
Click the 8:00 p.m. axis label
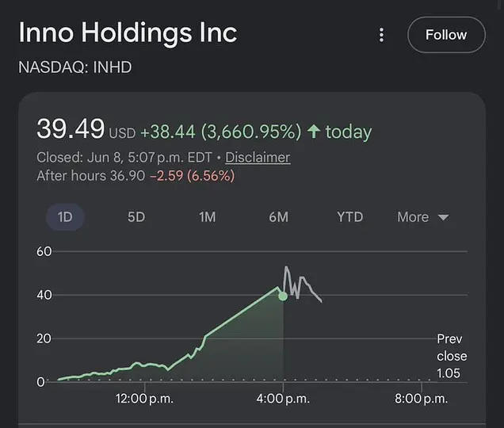(x=422, y=399)
